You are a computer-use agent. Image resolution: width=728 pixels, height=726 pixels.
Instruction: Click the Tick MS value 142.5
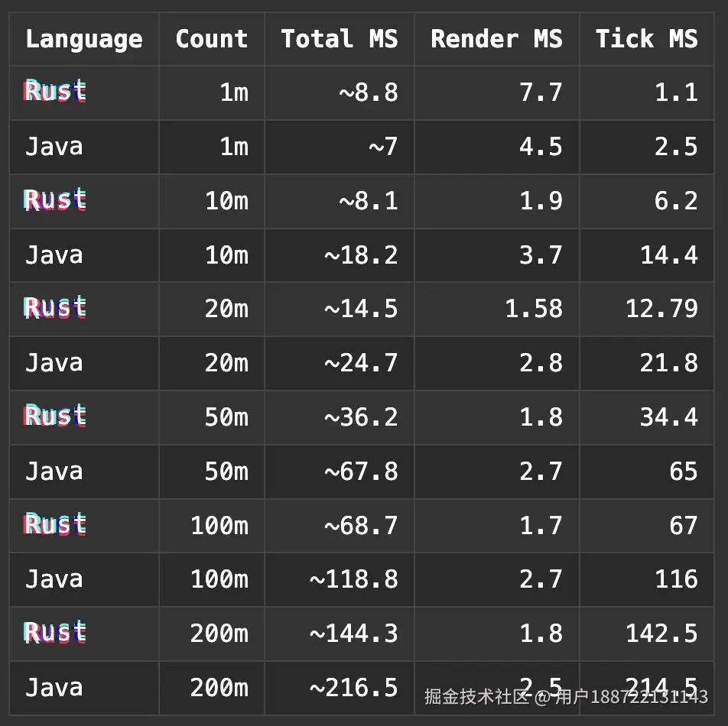(661, 634)
